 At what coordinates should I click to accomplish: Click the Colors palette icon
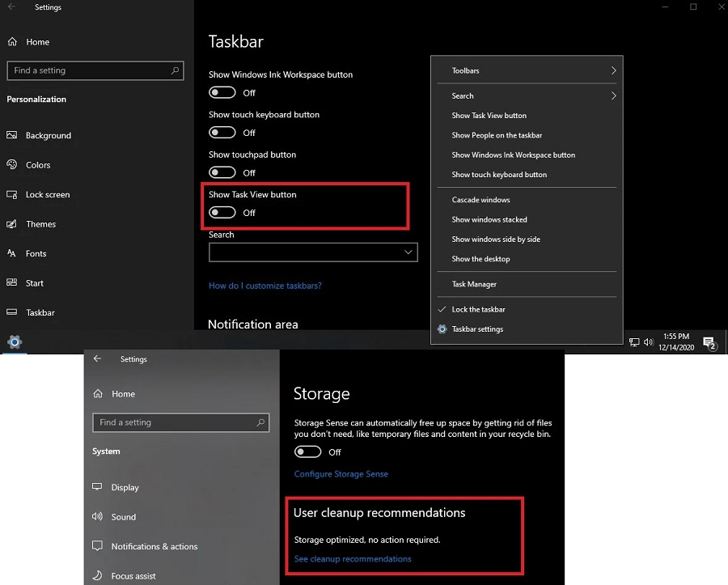(x=11, y=165)
